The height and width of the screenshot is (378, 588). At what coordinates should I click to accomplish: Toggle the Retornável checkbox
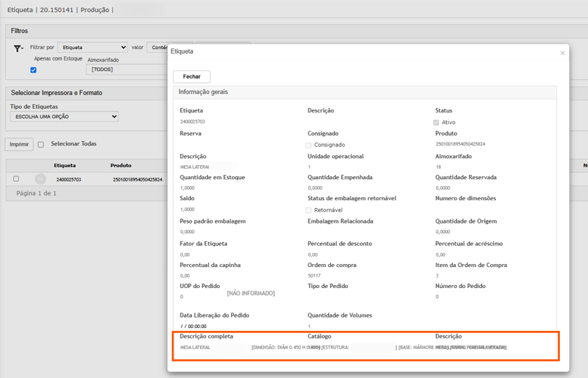click(x=308, y=210)
